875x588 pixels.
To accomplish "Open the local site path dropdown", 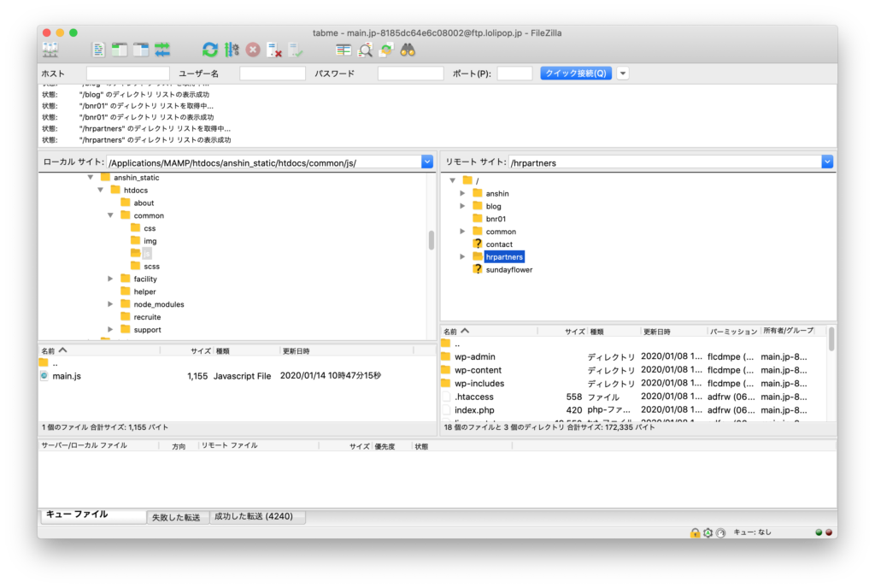I will click(427, 162).
